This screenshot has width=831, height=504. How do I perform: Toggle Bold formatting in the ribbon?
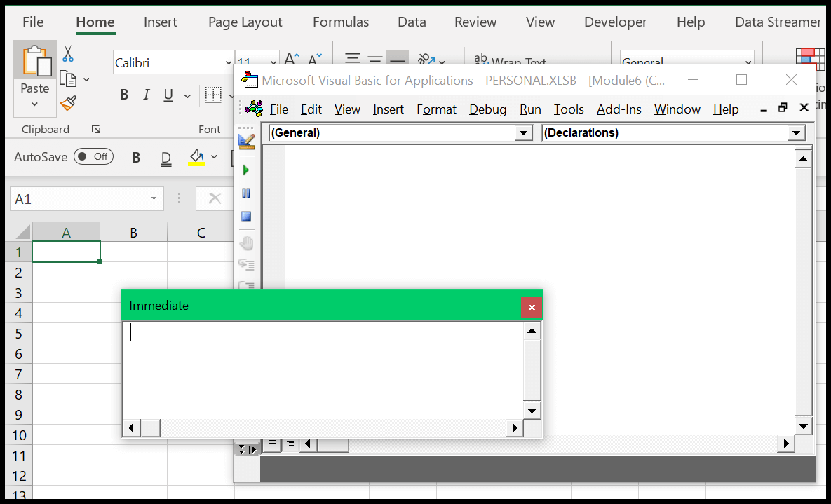pos(124,94)
